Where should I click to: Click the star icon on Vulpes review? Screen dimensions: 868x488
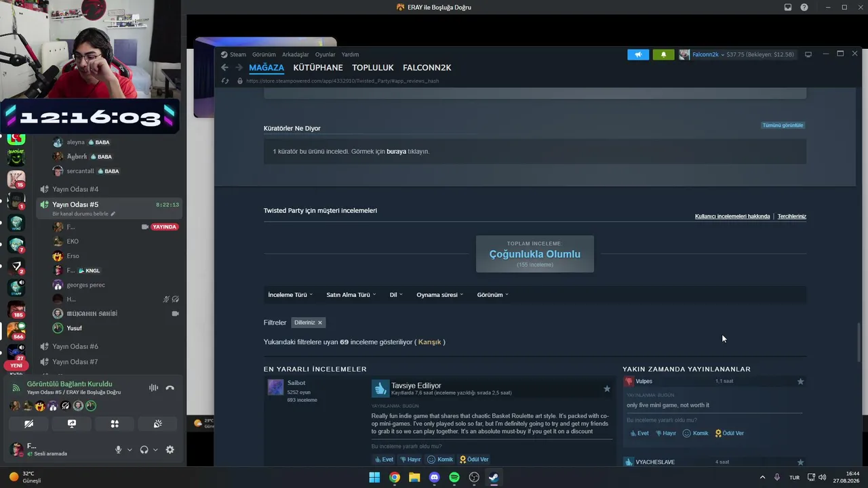tap(800, 382)
